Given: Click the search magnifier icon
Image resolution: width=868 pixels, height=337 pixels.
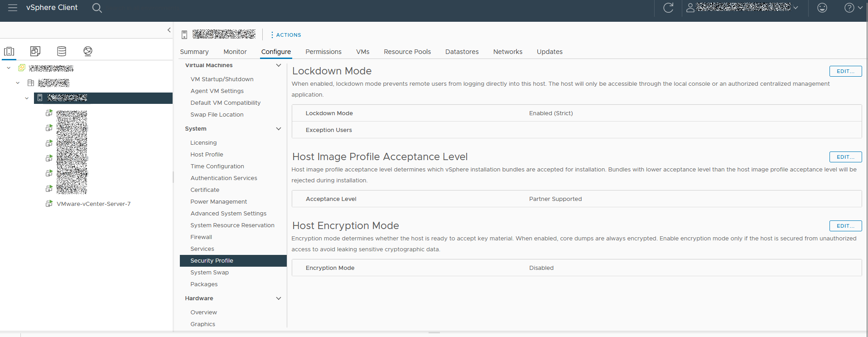Looking at the screenshot, I should [97, 8].
